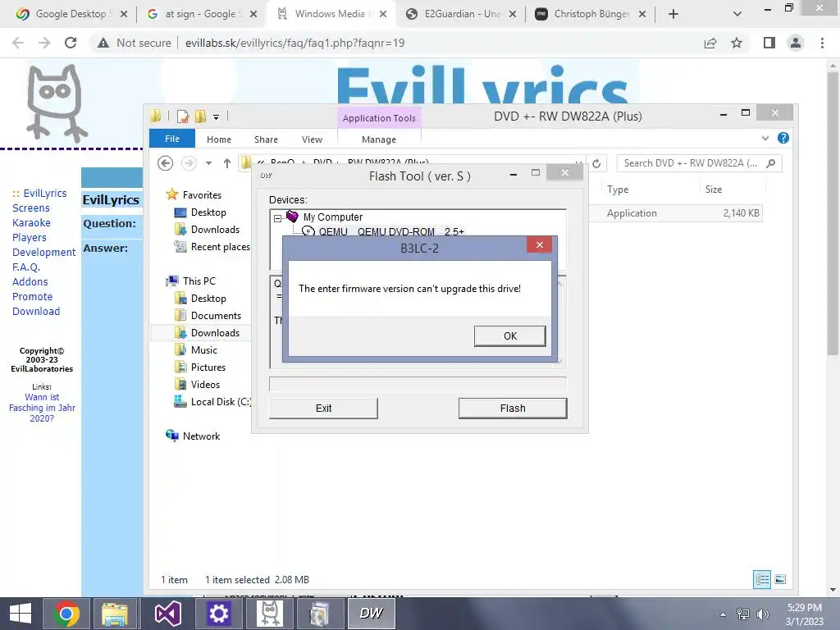
Task: Open Chrome side panel icon
Action: [769, 43]
